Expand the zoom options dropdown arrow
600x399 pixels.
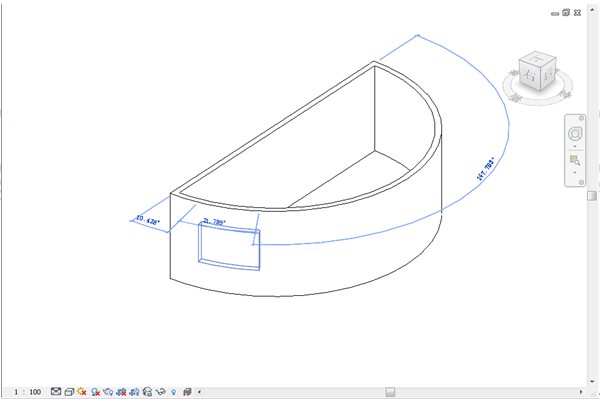click(x=575, y=173)
